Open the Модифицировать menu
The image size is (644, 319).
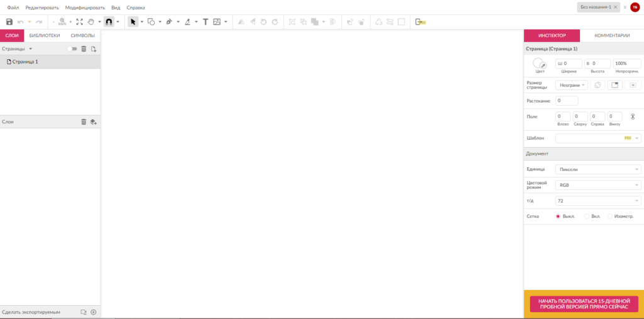[x=85, y=8]
